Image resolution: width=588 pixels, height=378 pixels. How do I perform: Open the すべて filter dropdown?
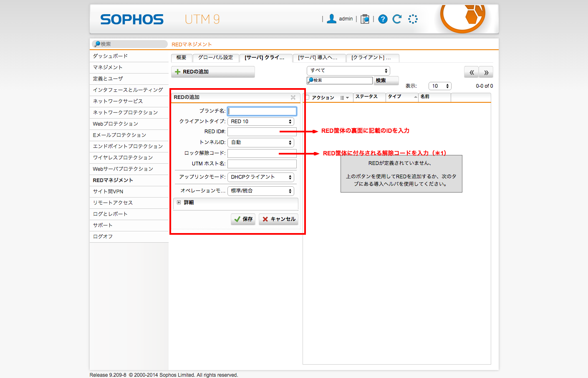coord(348,71)
